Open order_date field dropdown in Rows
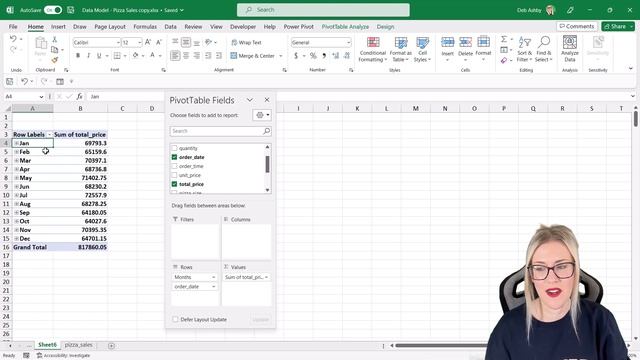The height and width of the screenshot is (360, 640). click(x=213, y=287)
